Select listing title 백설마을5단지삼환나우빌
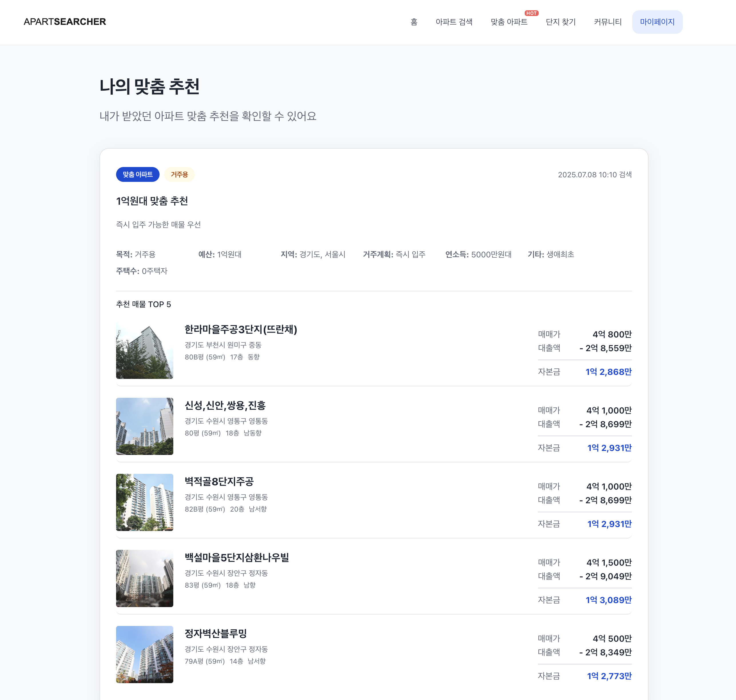 [x=238, y=558]
